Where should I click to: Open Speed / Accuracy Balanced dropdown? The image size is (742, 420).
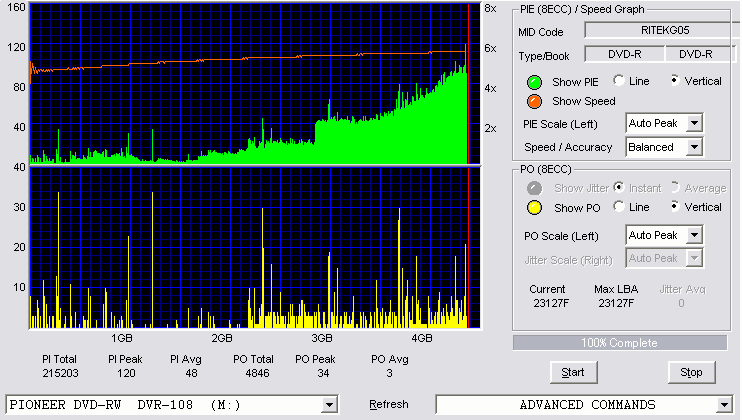(x=694, y=147)
